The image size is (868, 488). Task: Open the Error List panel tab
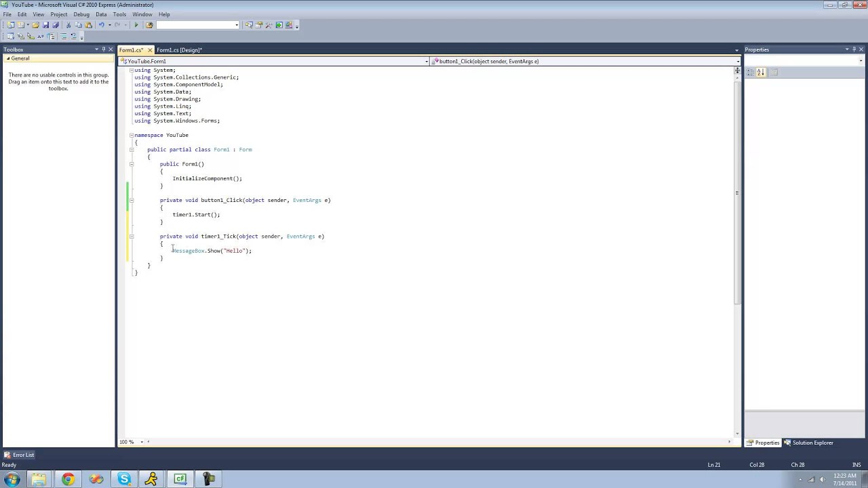tap(19, 455)
